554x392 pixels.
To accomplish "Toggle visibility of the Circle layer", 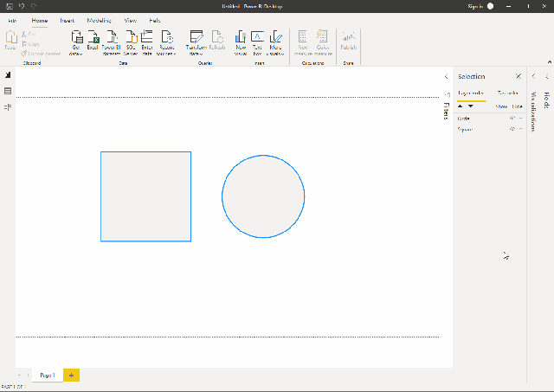I will point(512,117).
